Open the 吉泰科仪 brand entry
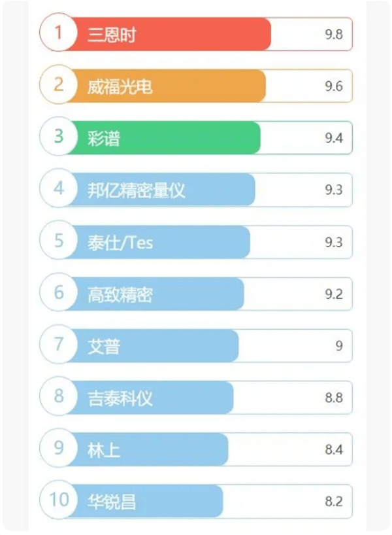 (120, 398)
